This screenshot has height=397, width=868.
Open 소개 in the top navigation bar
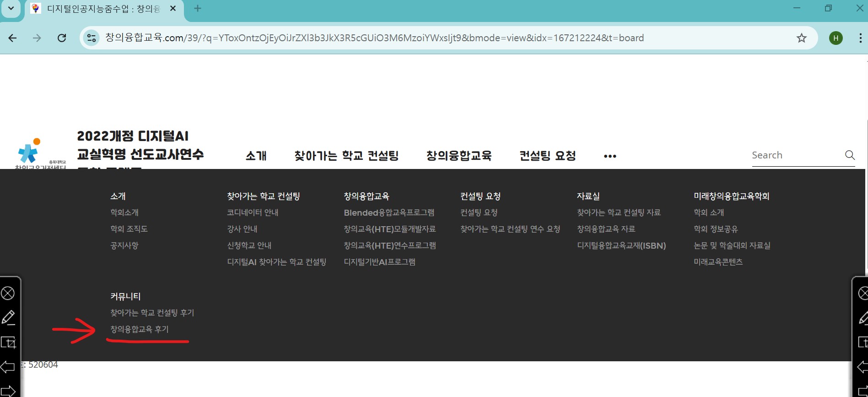256,156
